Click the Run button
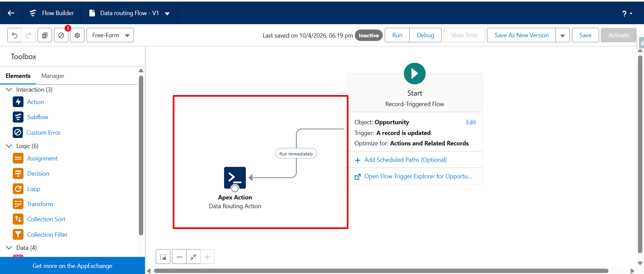644x274 pixels. pyautogui.click(x=397, y=35)
